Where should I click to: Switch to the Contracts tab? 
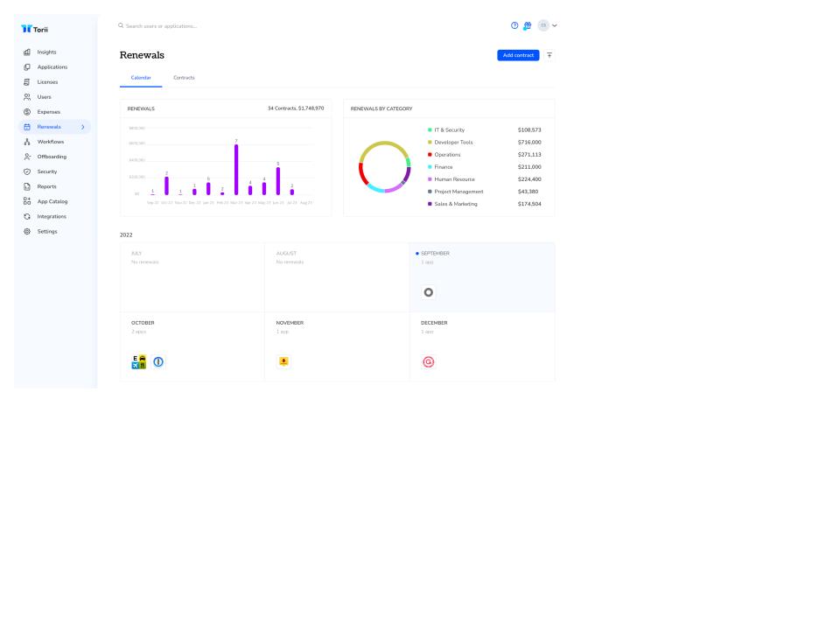[184, 78]
